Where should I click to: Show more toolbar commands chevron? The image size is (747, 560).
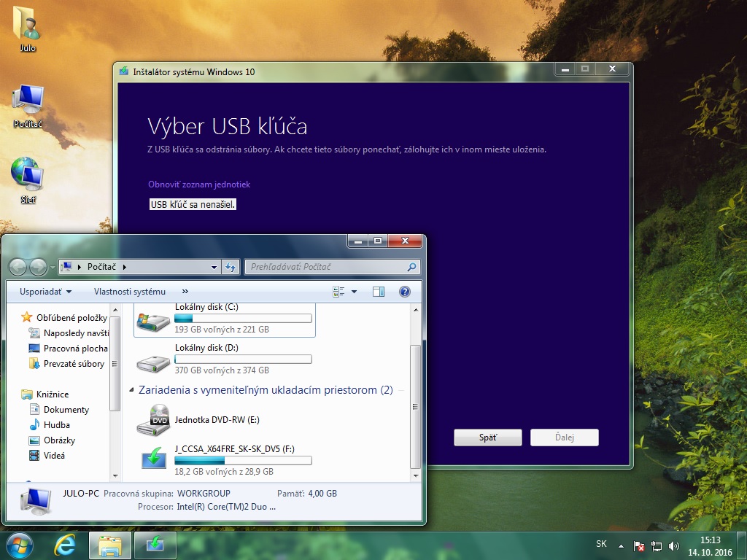(185, 292)
